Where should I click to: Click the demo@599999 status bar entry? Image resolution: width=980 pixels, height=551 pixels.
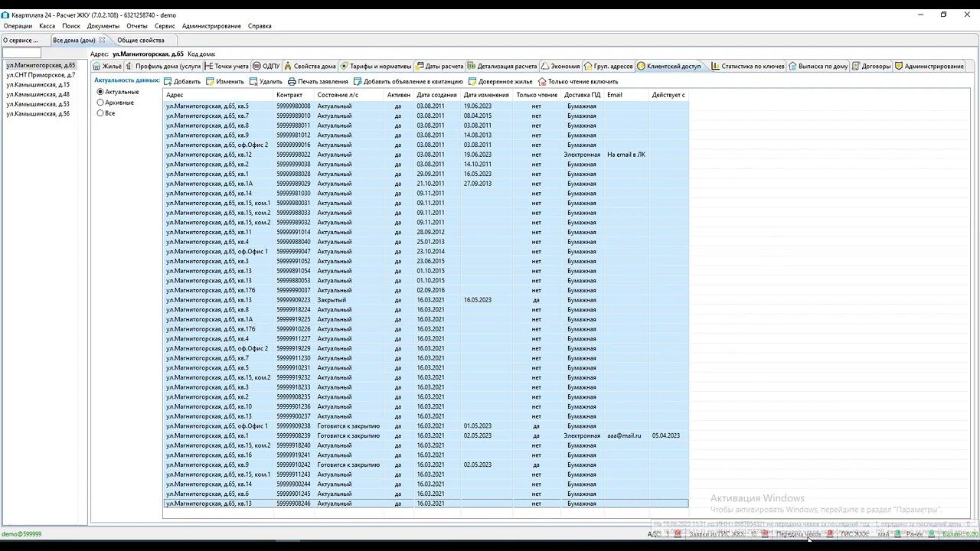21,534
